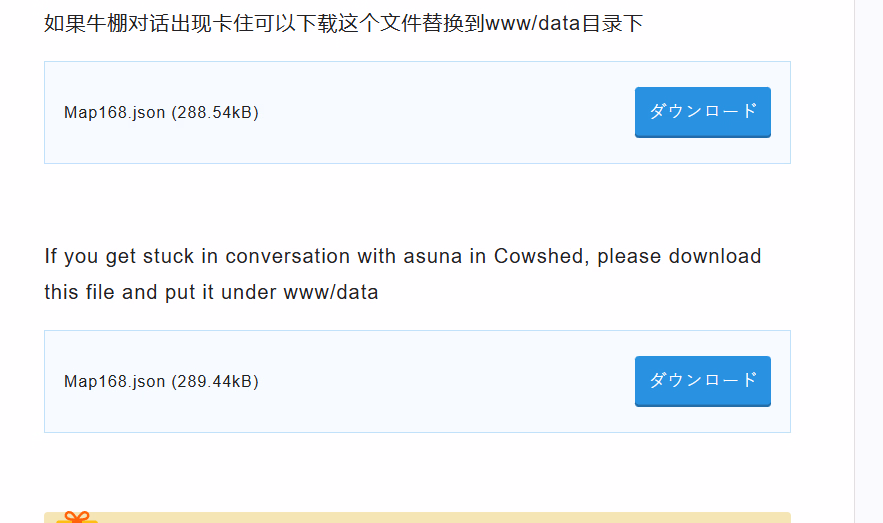883x523 pixels.
Task: Download the 289.44kB Map168.json file
Action: 702,381
